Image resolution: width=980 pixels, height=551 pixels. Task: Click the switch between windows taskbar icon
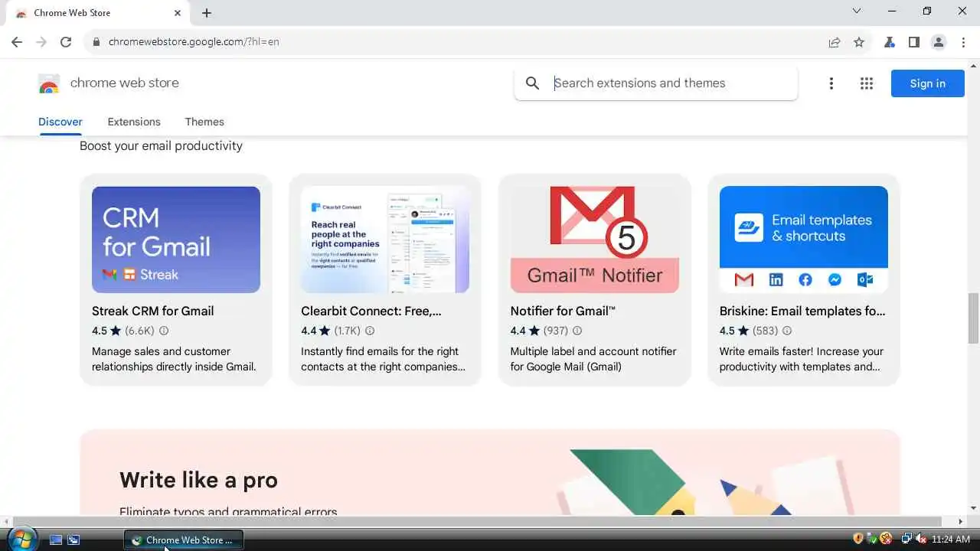click(x=73, y=540)
